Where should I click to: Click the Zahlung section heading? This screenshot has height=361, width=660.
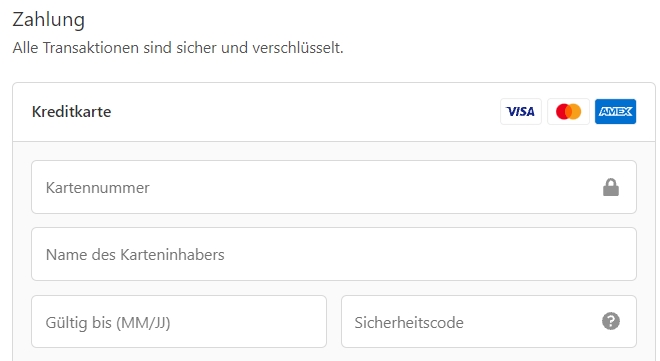[48, 20]
